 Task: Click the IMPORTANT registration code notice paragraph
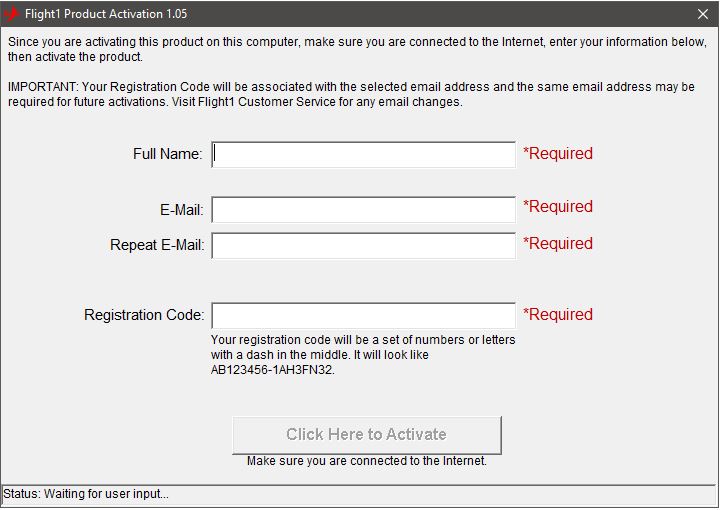pyautogui.click(x=351, y=94)
